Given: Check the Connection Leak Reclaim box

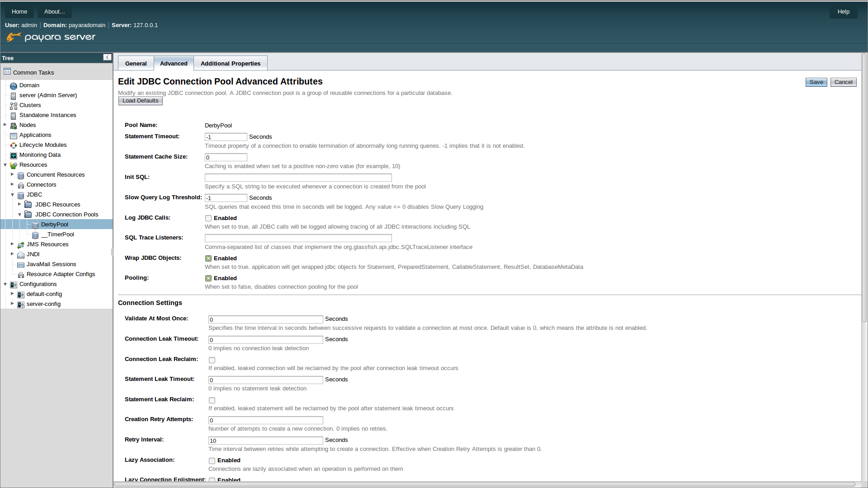Looking at the screenshot, I should click(x=212, y=360).
